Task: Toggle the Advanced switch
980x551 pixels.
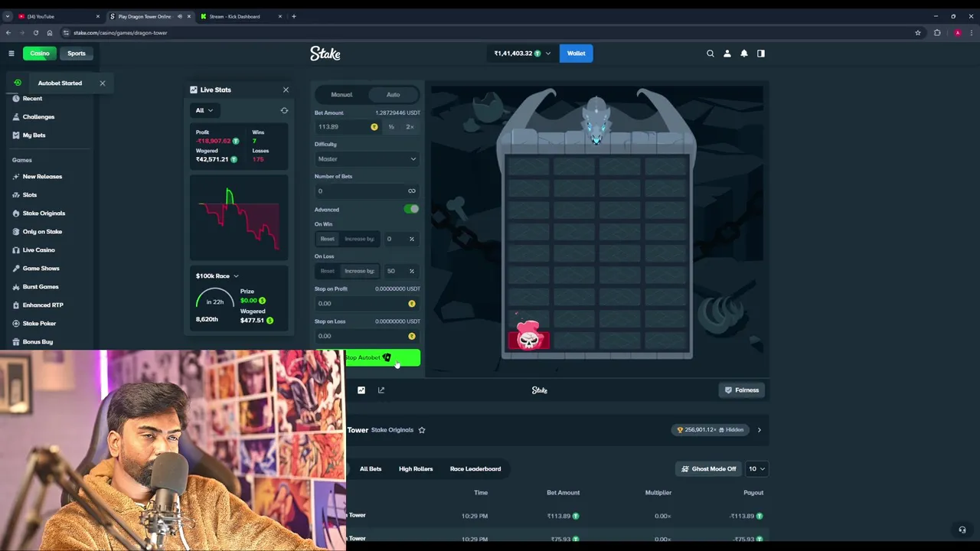Action: tap(412, 210)
